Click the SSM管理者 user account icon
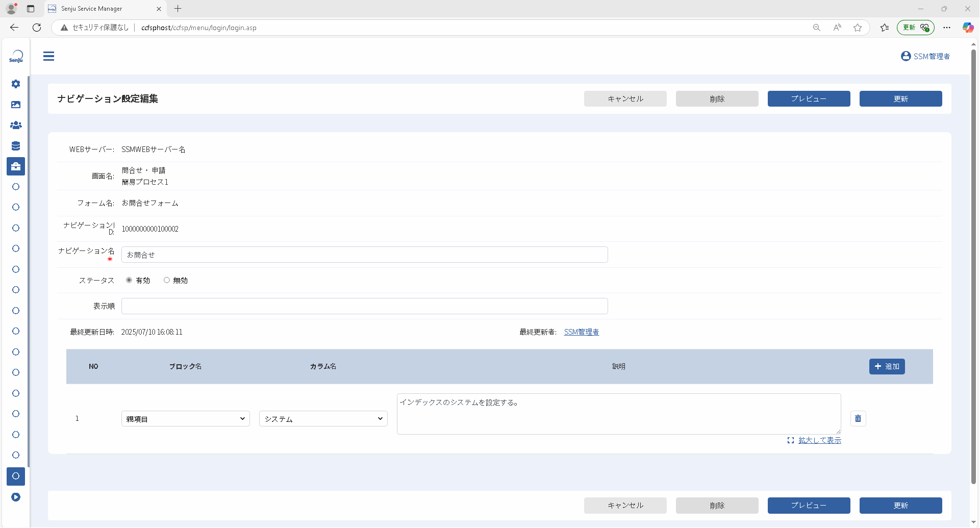Screen dimensions: 980x528 (906, 56)
